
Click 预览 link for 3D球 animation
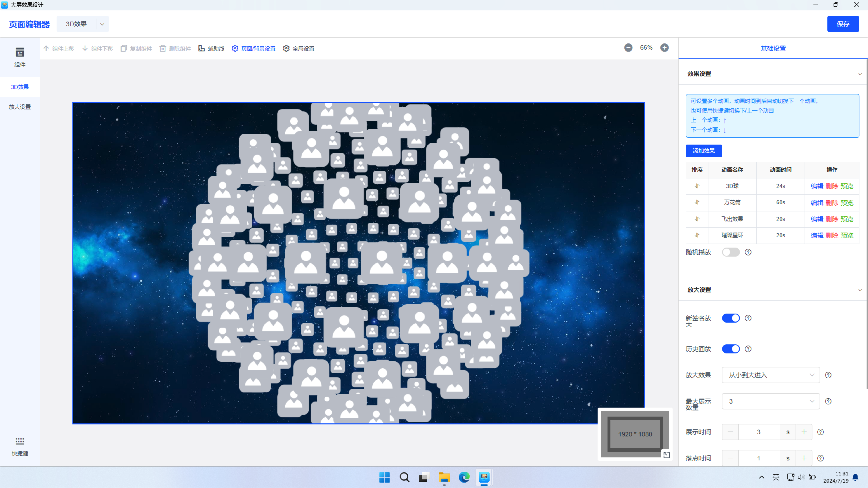(x=847, y=186)
